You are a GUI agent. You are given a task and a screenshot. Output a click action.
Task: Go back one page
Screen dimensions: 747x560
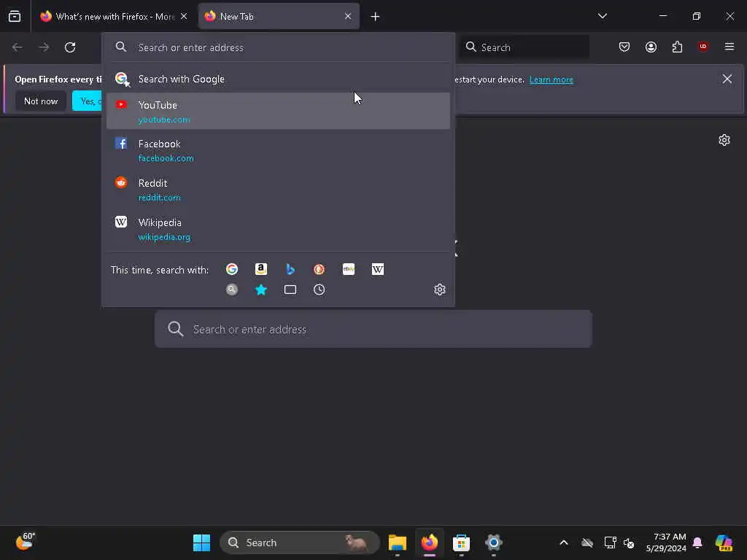coord(18,47)
